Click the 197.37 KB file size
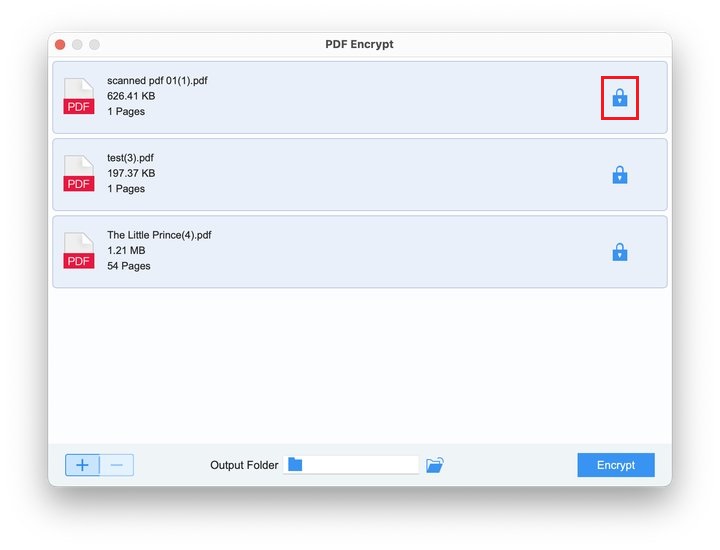720x550 pixels. pos(131,173)
